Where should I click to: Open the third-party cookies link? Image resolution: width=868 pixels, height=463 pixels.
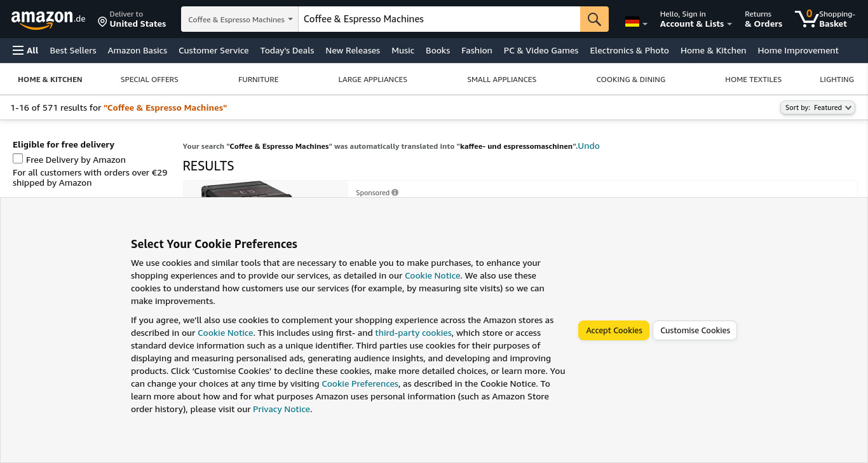(414, 333)
